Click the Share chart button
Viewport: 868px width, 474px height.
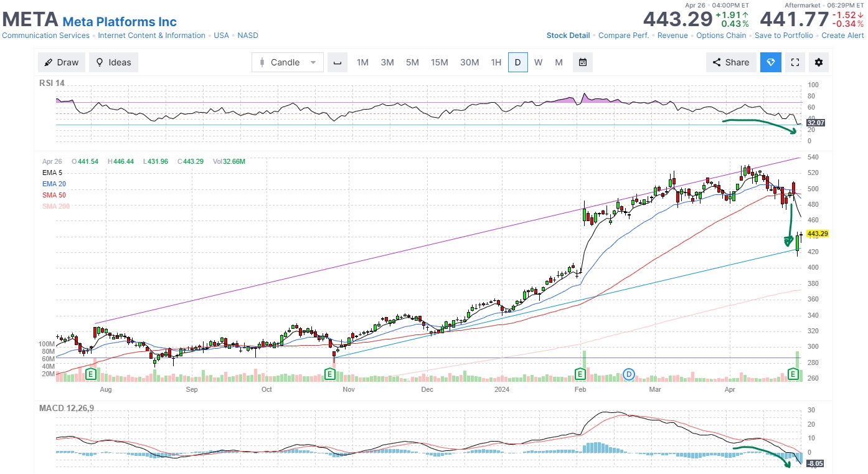(731, 62)
